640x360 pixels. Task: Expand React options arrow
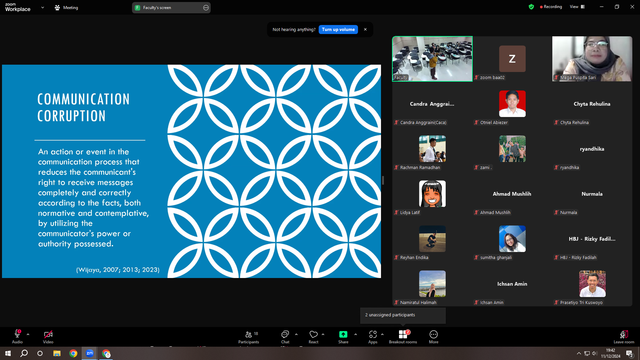coord(323,334)
